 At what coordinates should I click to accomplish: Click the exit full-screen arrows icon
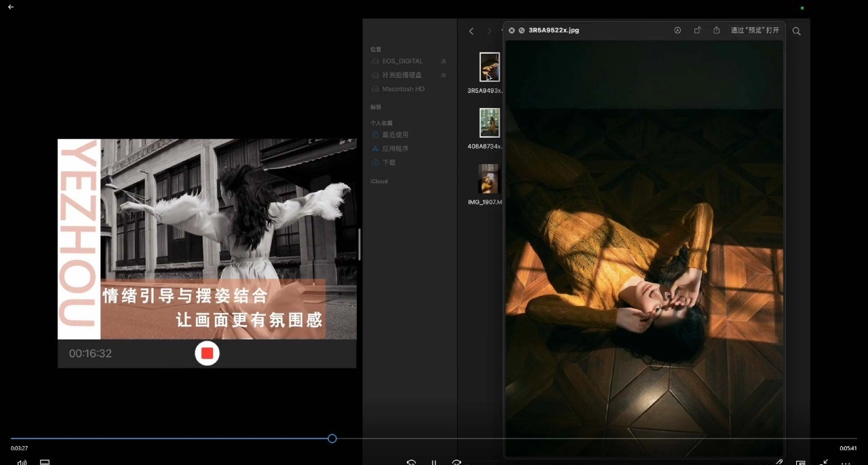pyautogui.click(x=824, y=462)
